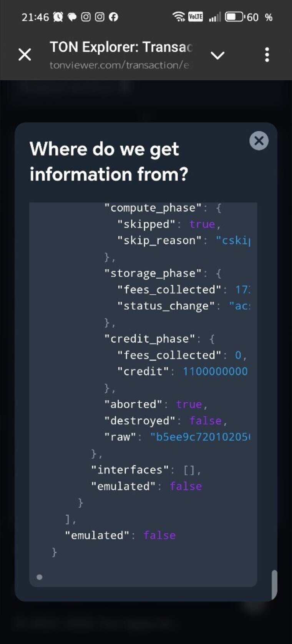
Task: Tap the alarm clock status icon
Action: tap(58, 17)
